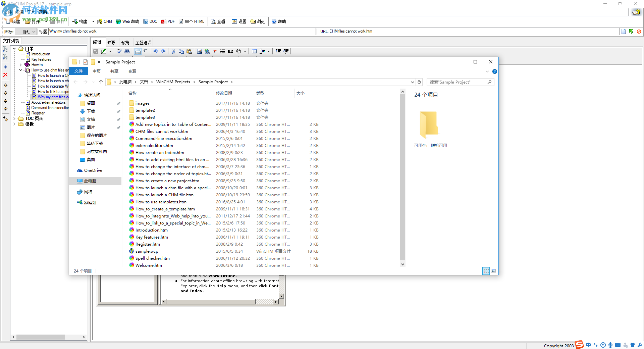This screenshot has width=644, height=349.
Task: Switch to the 来源 source tab
Action: click(x=111, y=43)
